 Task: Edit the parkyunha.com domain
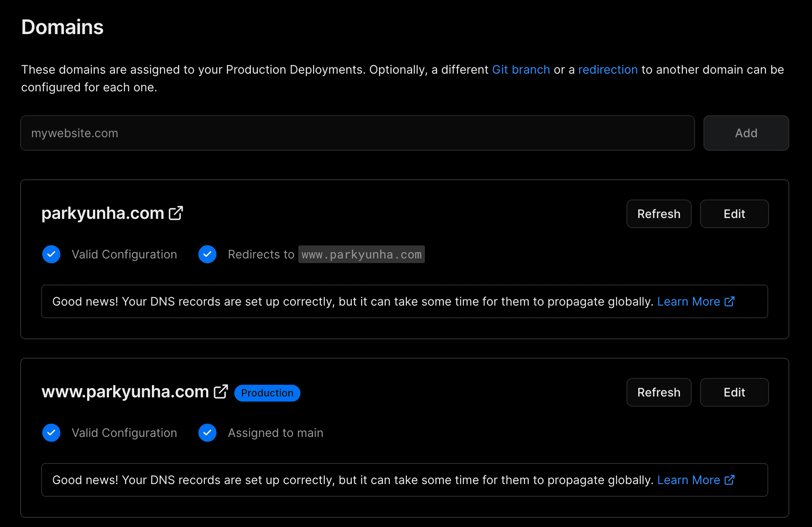734,214
